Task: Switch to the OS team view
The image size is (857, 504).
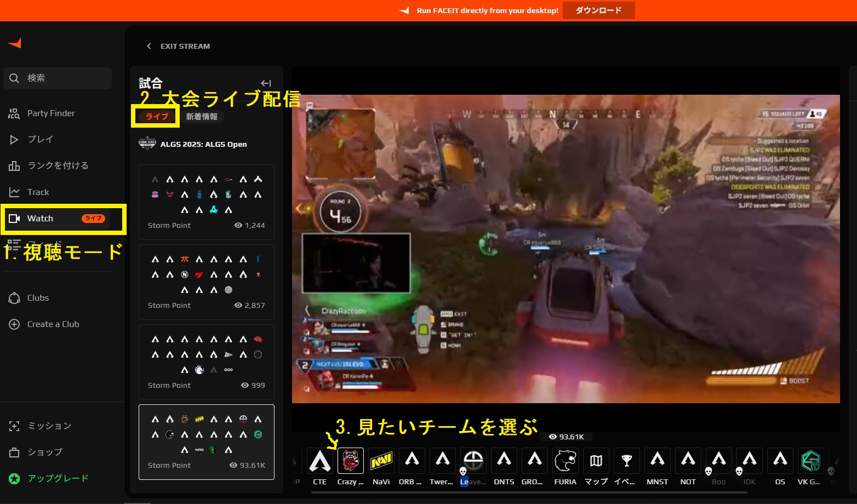Action: [780, 467]
